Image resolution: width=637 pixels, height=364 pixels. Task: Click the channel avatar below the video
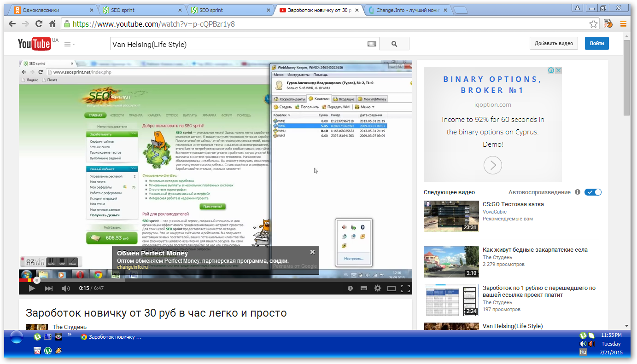tap(37, 327)
